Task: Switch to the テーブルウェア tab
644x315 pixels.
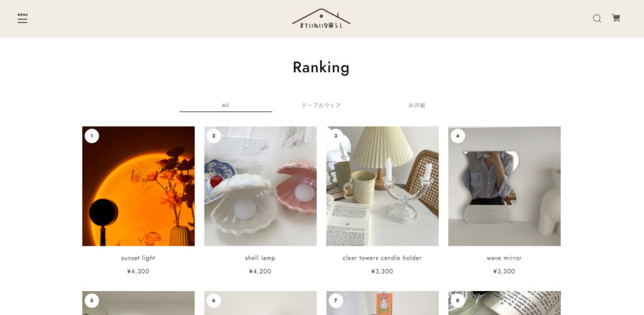Action: coord(321,106)
